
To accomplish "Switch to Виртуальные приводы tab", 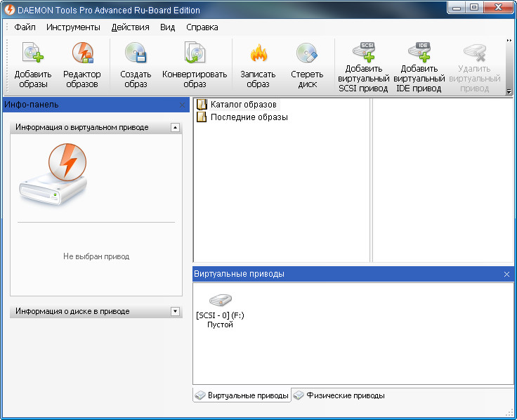I will pos(242,395).
